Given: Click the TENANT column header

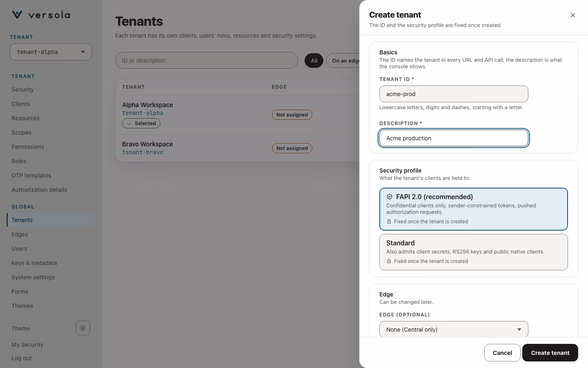Looking at the screenshot, I should pos(134,87).
